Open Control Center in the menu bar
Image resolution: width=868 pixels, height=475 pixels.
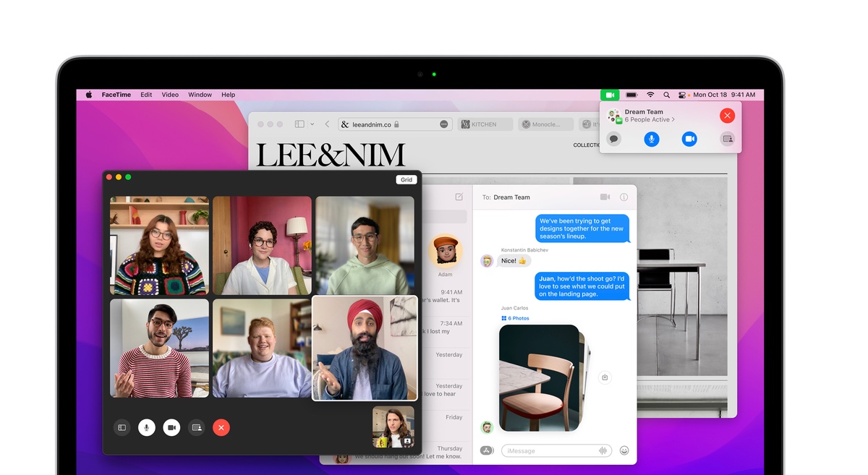(682, 95)
